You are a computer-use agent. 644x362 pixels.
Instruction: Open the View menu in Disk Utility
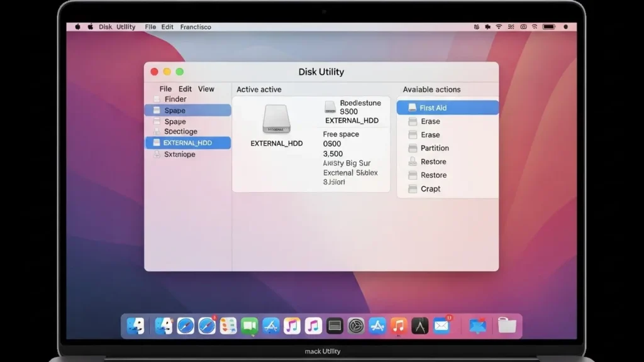(x=206, y=89)
